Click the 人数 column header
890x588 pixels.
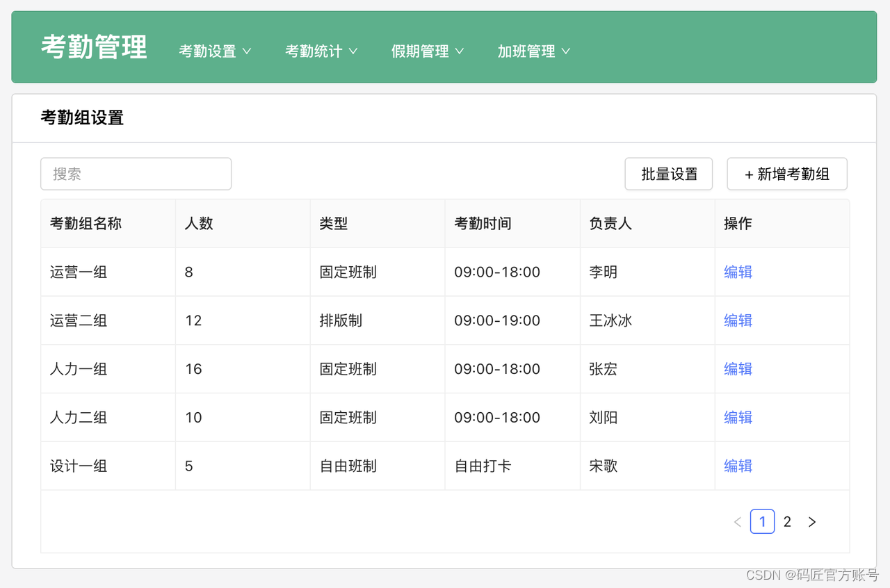coord(243,224)
